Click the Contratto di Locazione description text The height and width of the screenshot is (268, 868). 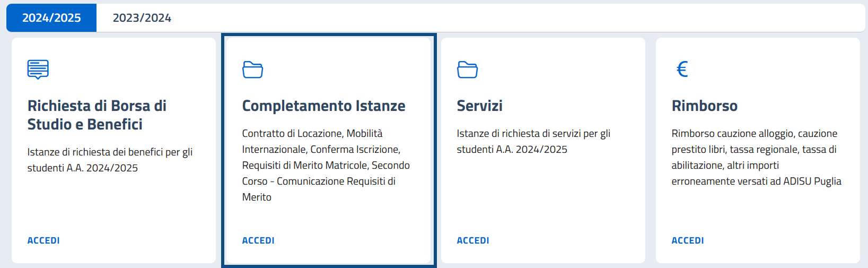(326, 165)
